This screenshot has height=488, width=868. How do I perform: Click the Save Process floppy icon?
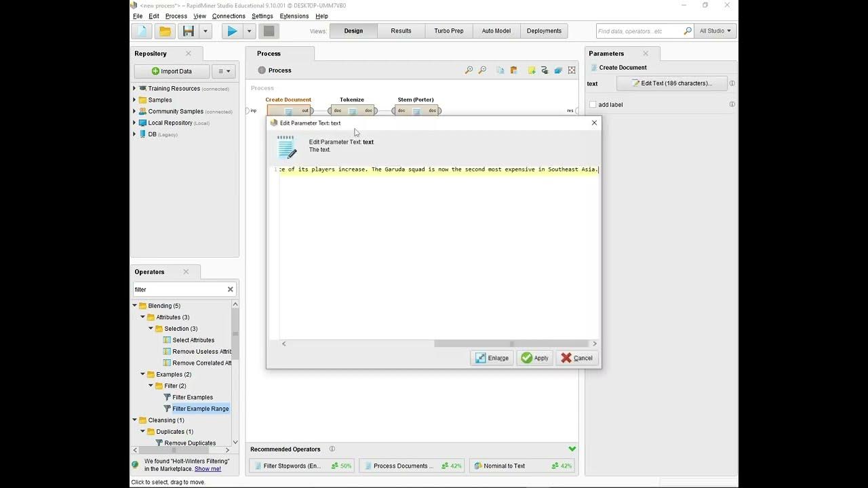(189, 31)
